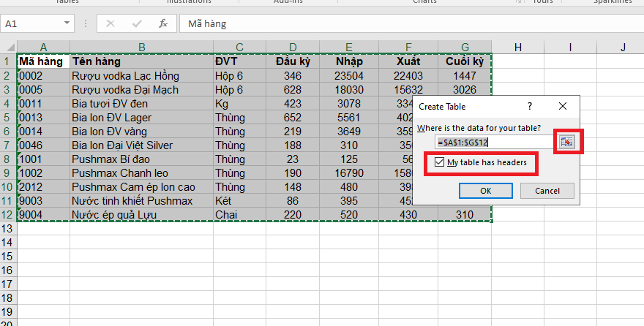The height and width of the screenshot is (326, 644).
Task: Close the Create Table dialog
Action: [x=562, y=106]
